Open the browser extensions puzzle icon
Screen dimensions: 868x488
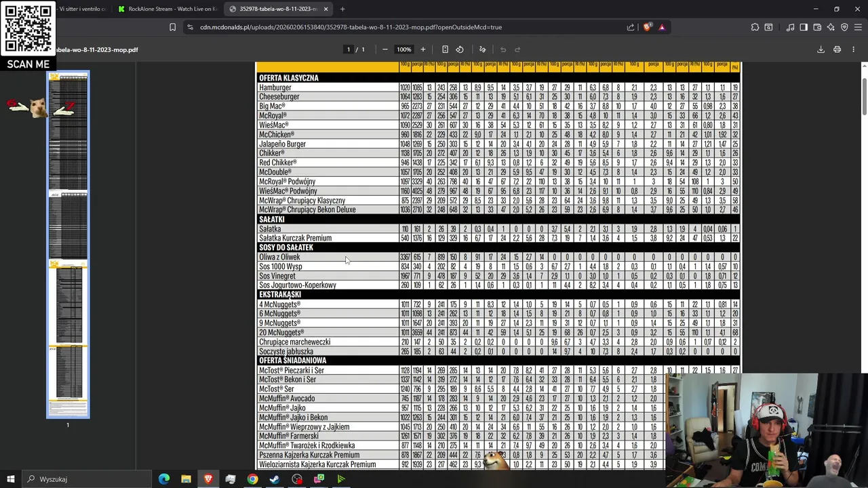[755, 27]
